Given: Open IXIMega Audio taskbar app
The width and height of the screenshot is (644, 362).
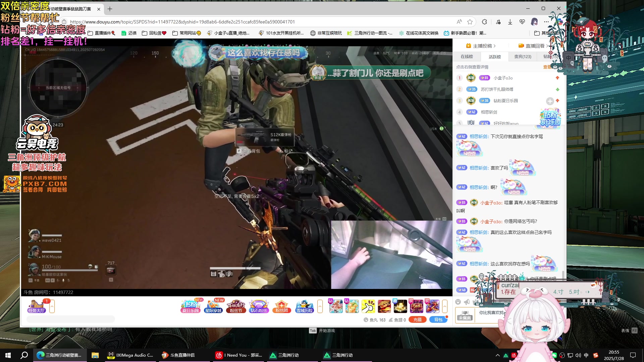Looking at the screenshot, I should tap(130, 355).
